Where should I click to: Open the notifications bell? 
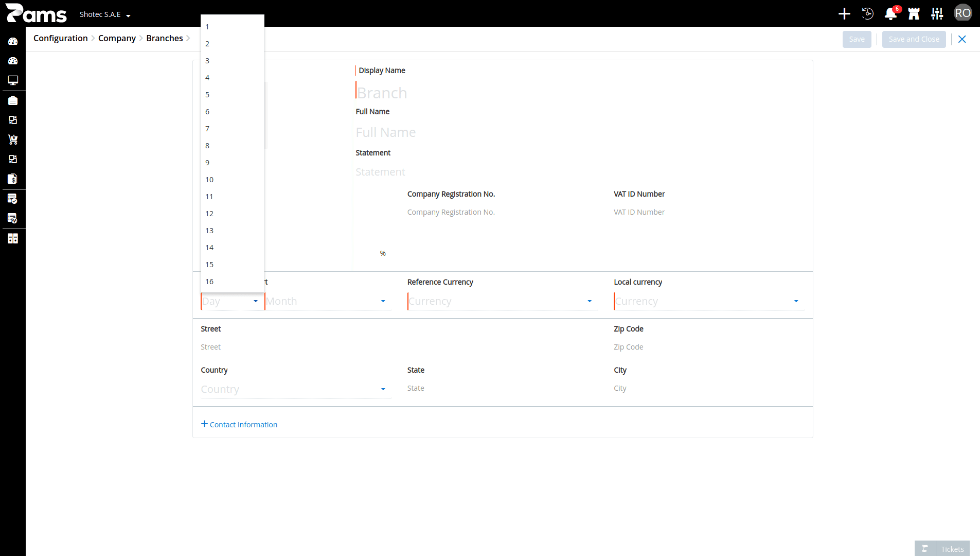[x=890, y=14]
